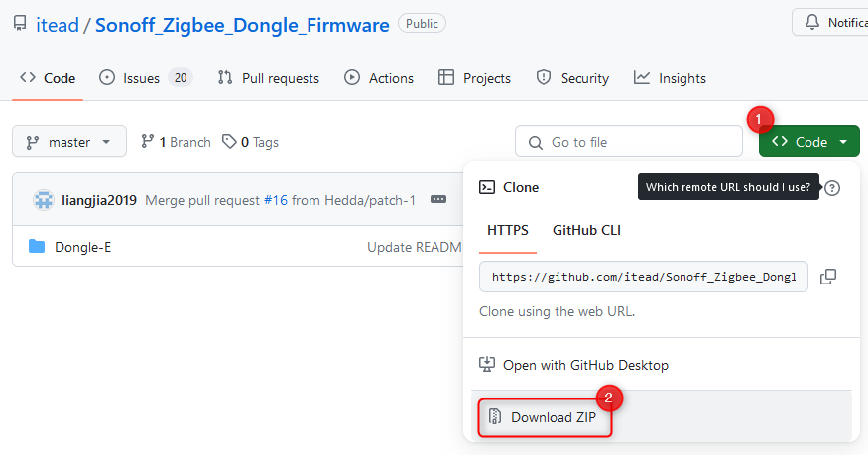This screenshot has width=868, height=455.
Task: Click the Dongle-E folder icon
Action: (x=37, y=246)
